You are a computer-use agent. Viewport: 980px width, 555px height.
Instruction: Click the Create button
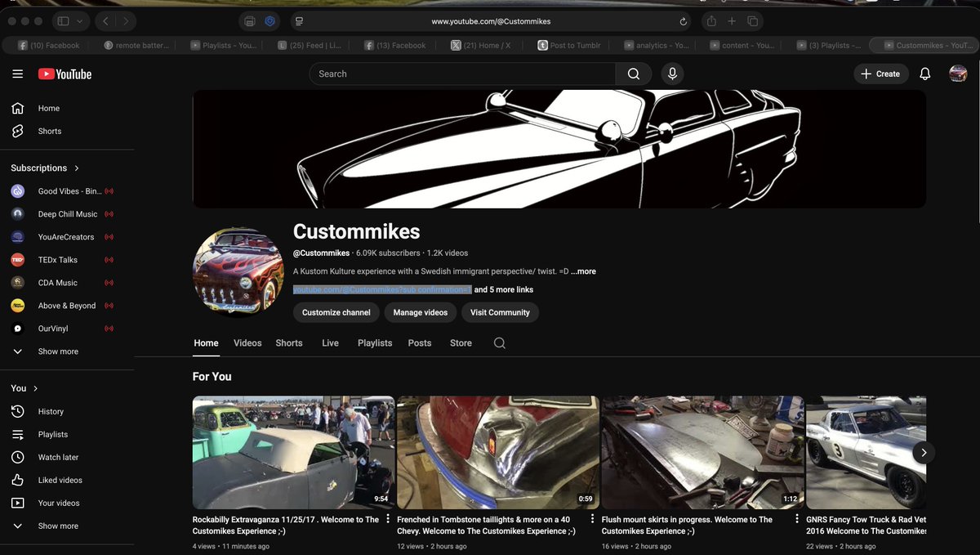880,74
